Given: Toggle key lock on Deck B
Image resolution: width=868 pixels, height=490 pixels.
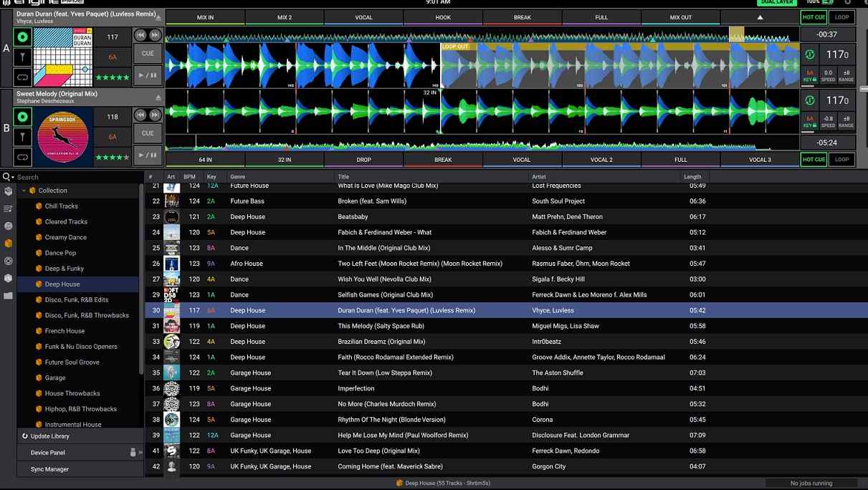Looking at the screenshot, I should 810,122.
